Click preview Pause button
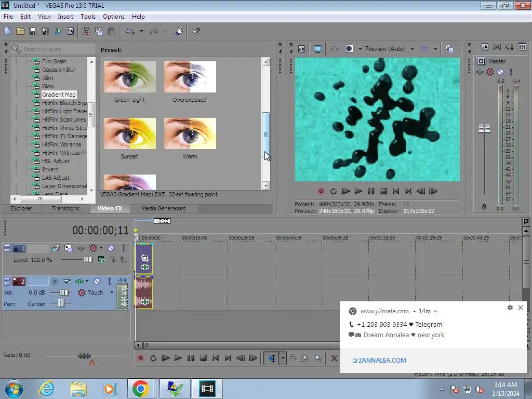532x399 pixels. pyautogui.click(x=371, y=191)
